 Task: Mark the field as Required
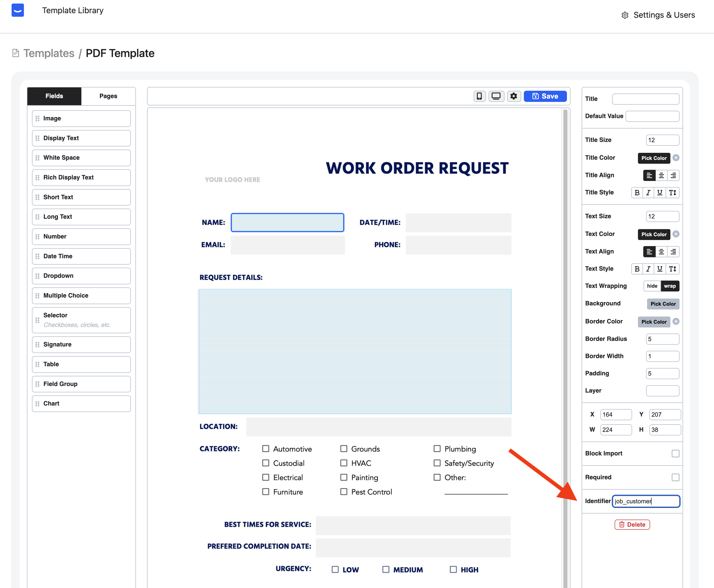675,477
